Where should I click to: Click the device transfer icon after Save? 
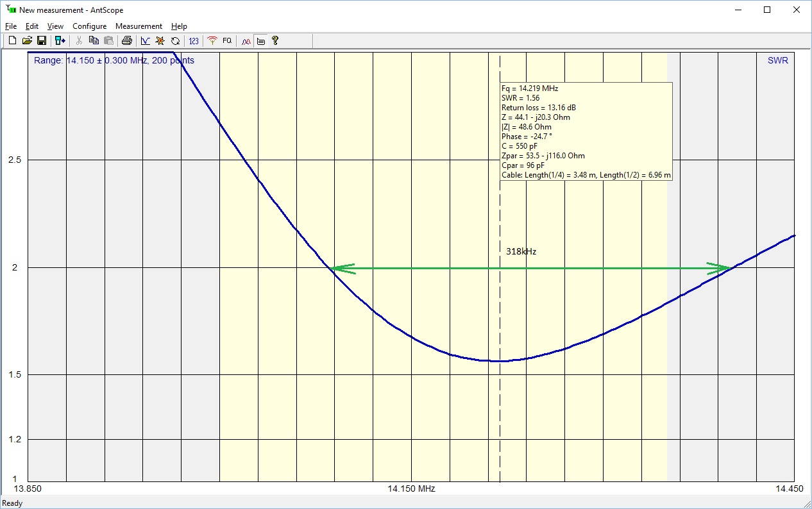point(60,41)
